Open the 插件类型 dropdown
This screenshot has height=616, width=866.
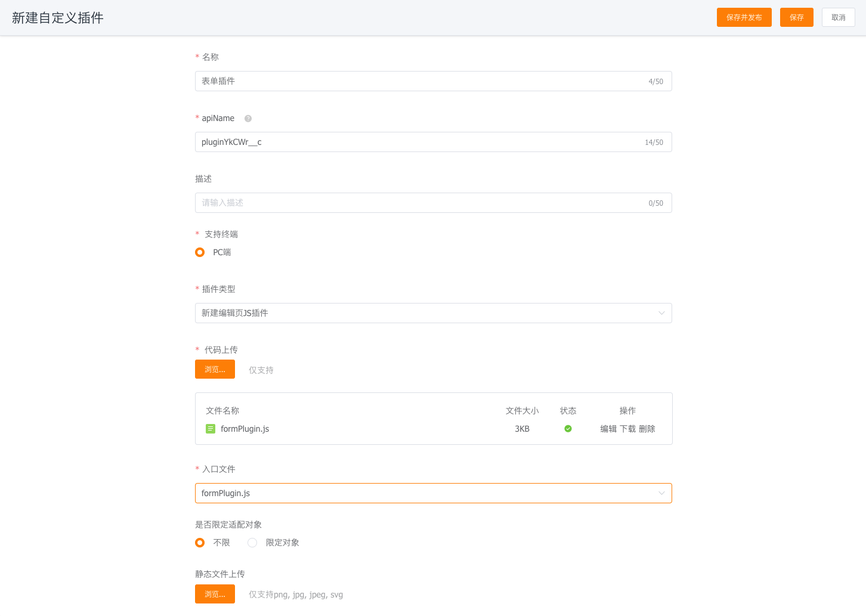click(x=434, y=313)
